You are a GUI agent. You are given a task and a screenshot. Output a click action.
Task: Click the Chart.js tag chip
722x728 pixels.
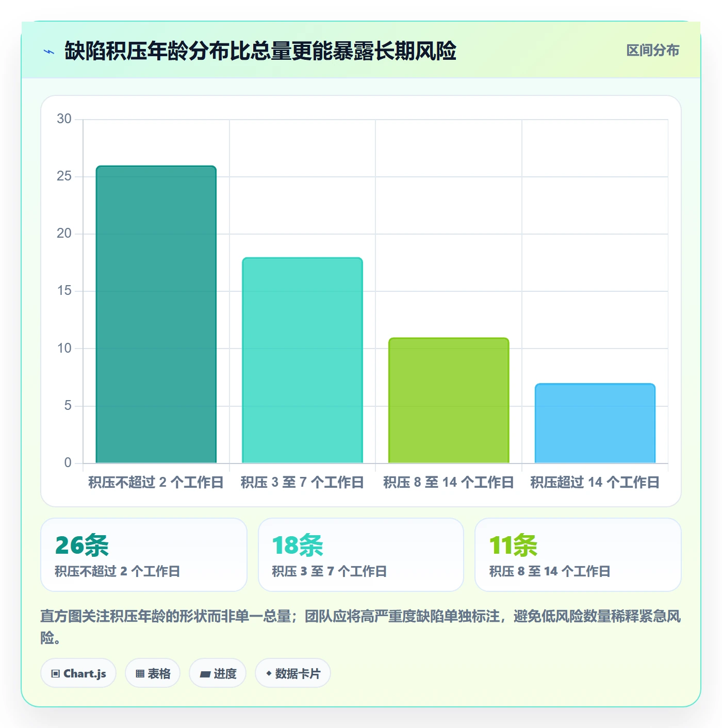(78, 673)
